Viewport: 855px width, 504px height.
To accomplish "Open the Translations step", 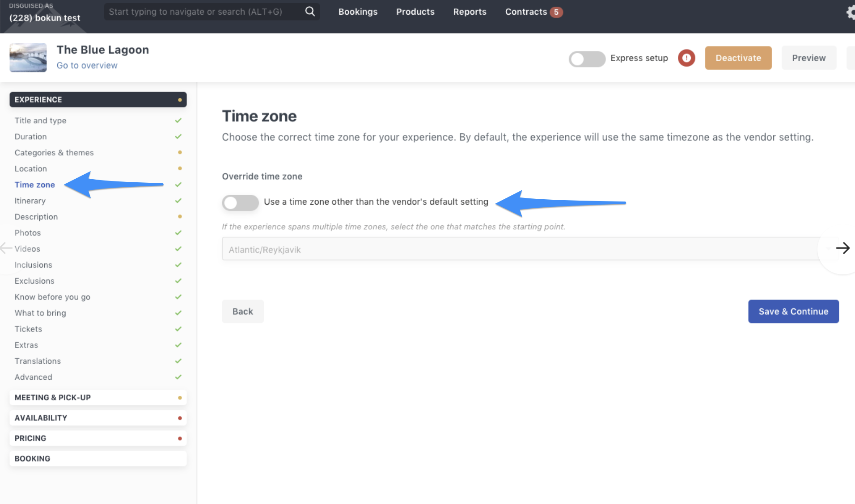I will click(x=38, y=361).
